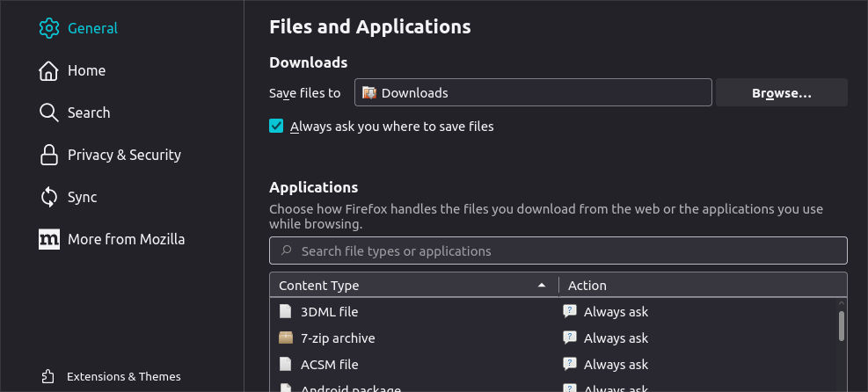Click the 7-zip archive file icon
The width and height of the screenshot is (868, 392).
pos(285,338)
